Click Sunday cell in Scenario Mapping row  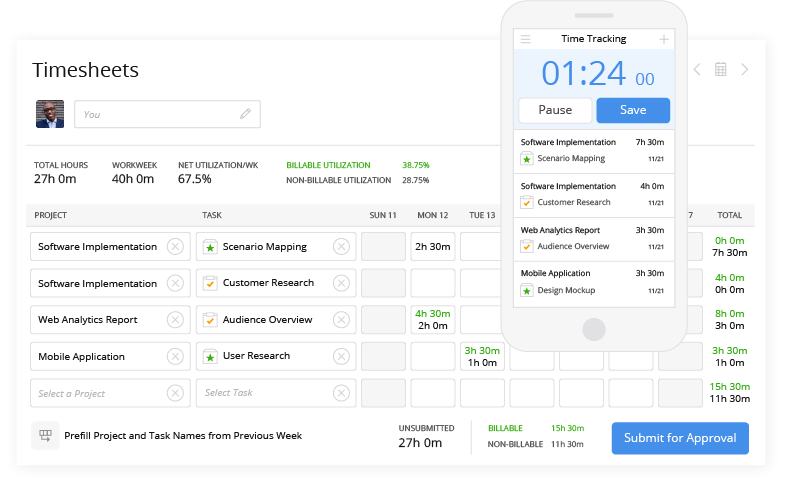point(383,247)
